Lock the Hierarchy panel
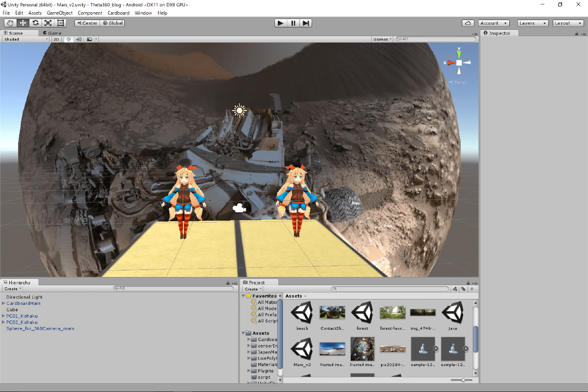Viewport: 588px width, 392px height. coord(228,283)
